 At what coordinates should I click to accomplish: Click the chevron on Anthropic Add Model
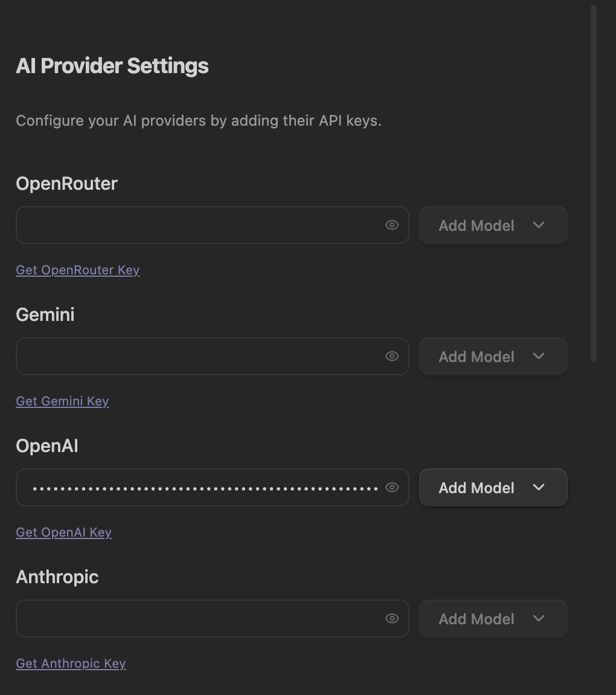pos(539,618)
